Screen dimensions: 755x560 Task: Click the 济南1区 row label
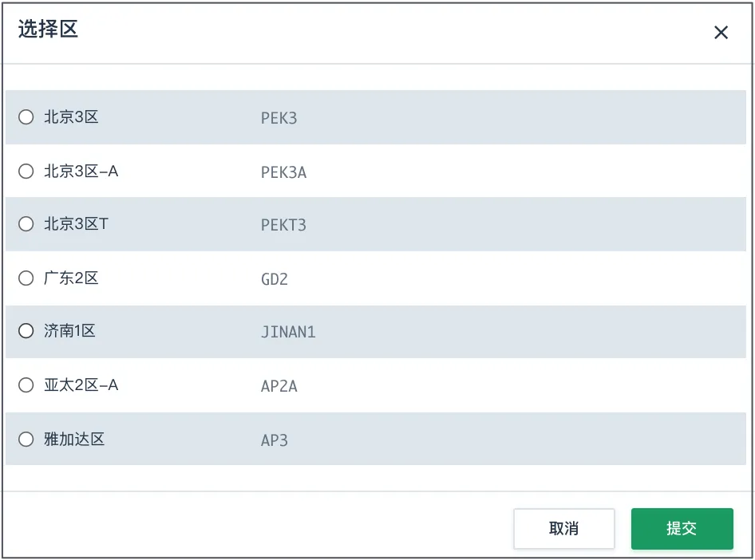click(x=69, y=331)
